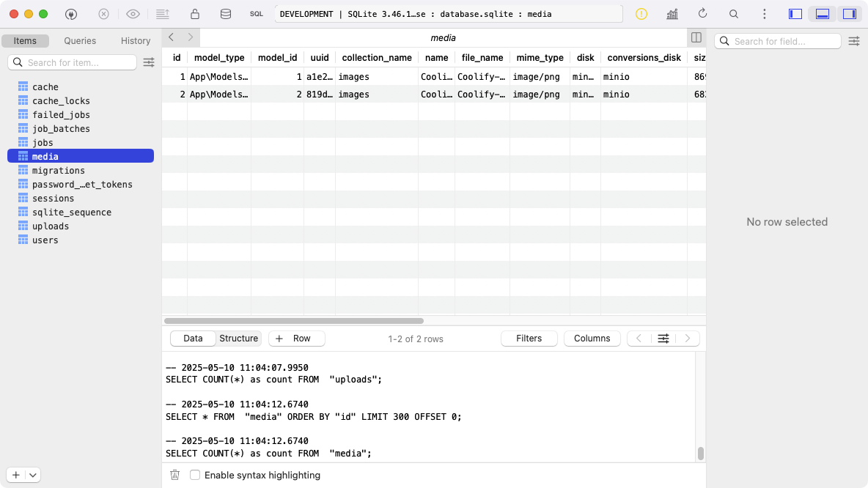Click the Filters button
This screenshot has height=488, width=868.
tap(529, 339)
